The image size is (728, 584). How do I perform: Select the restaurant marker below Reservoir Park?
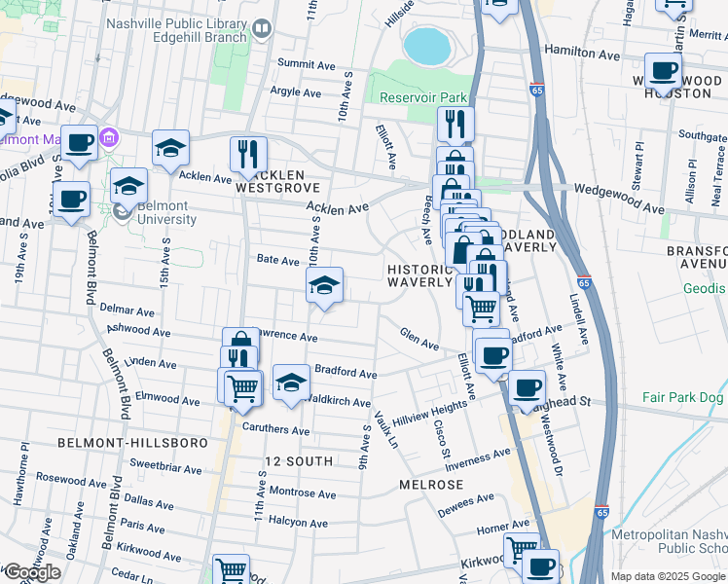455,124
